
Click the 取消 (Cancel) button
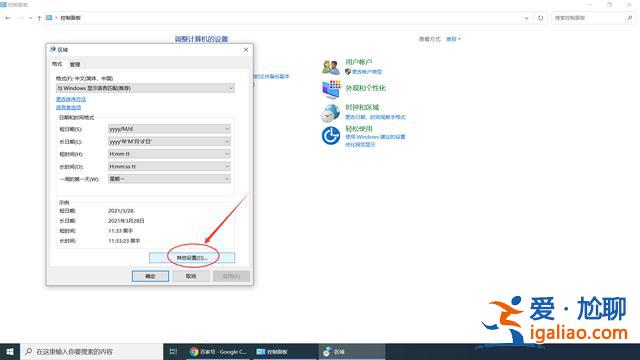(191, 276)
